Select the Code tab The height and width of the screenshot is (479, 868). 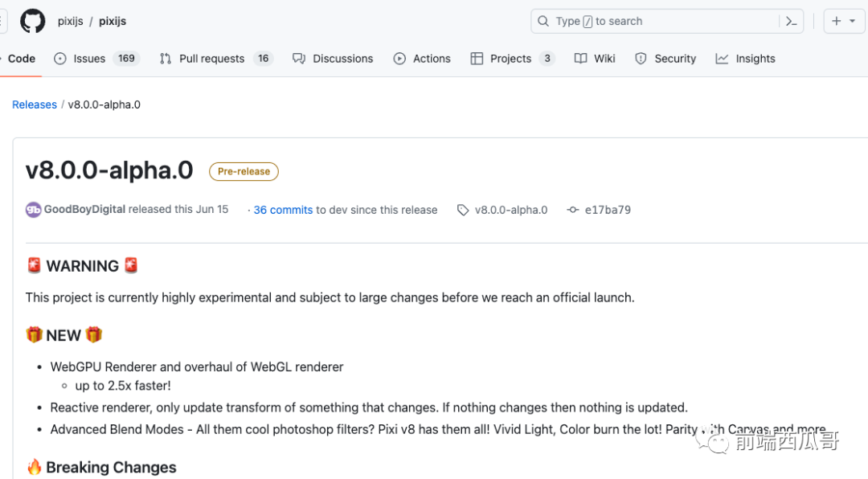pos(21,59)
